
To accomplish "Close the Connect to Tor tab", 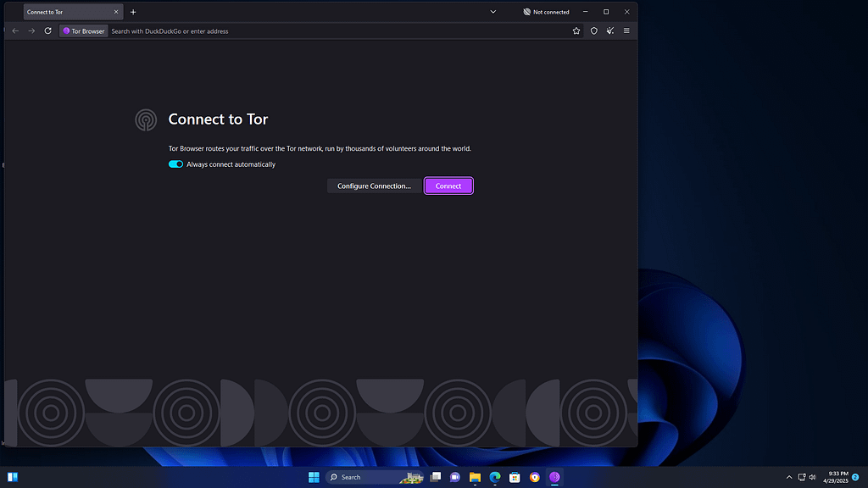I will tap(116, 12).
